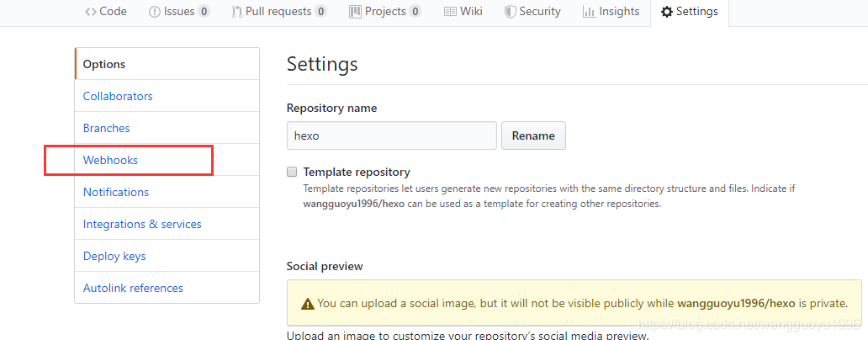
Task: Open the Code tab
Action: click(105, 11)
